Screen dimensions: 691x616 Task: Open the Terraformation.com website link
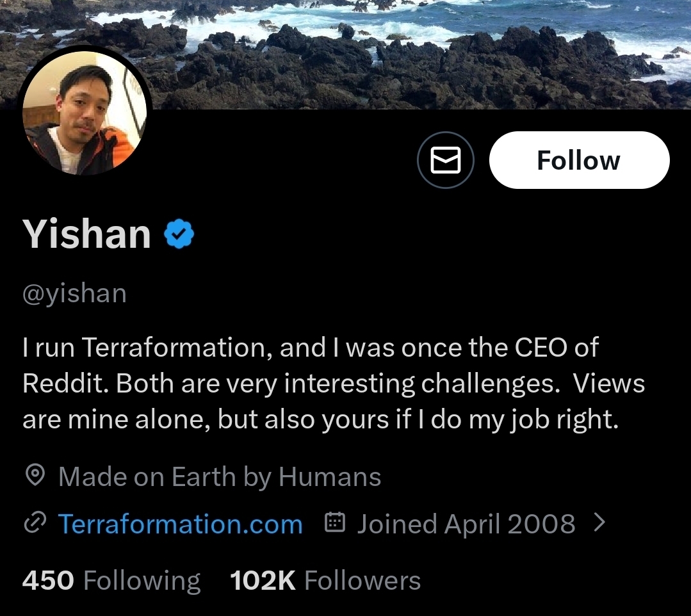180,524
